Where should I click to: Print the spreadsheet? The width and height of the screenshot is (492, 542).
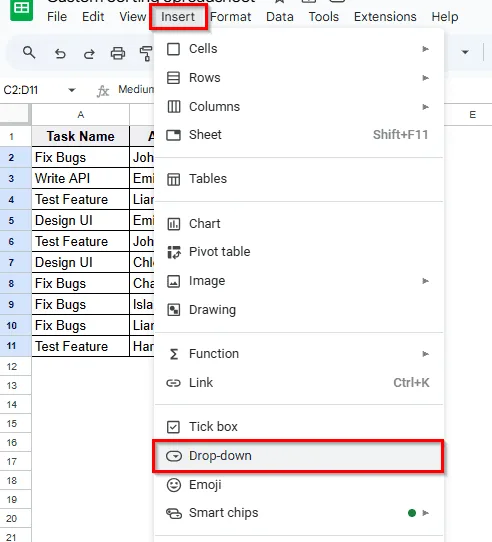point(118,54)
